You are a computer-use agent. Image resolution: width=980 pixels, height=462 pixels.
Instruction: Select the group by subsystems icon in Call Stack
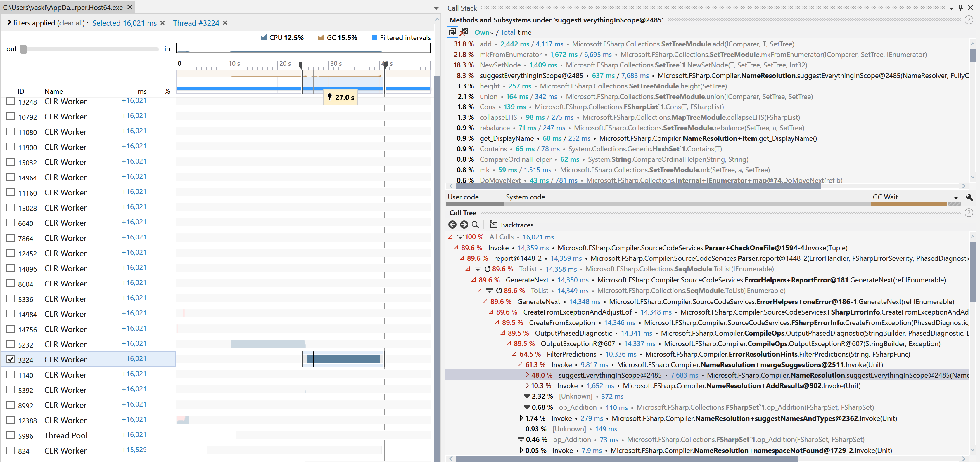[x=452, y=32]
